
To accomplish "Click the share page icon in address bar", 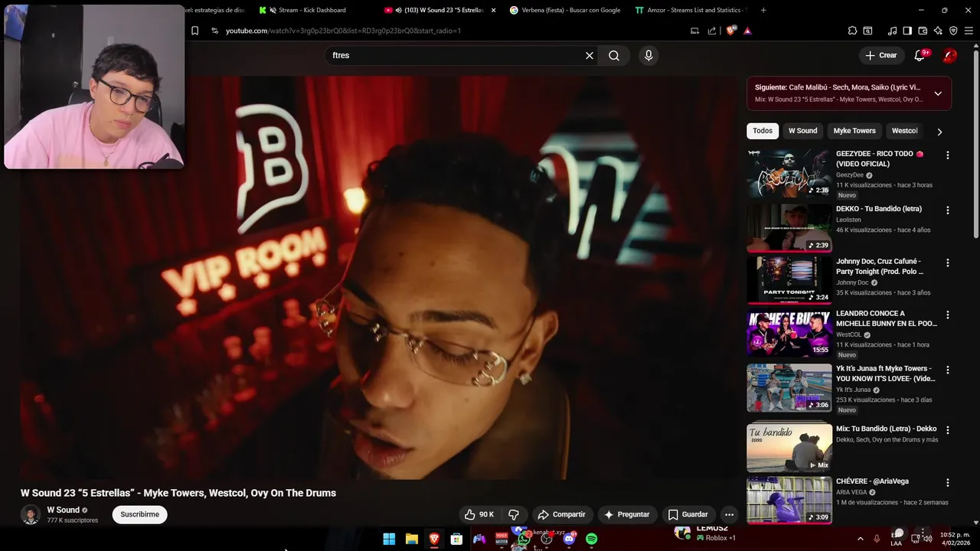I will click(x=712, y=31).
